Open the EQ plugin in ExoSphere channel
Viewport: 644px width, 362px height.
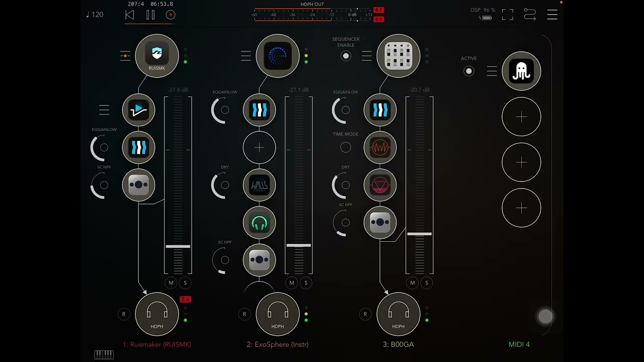(x=260, y=110)
